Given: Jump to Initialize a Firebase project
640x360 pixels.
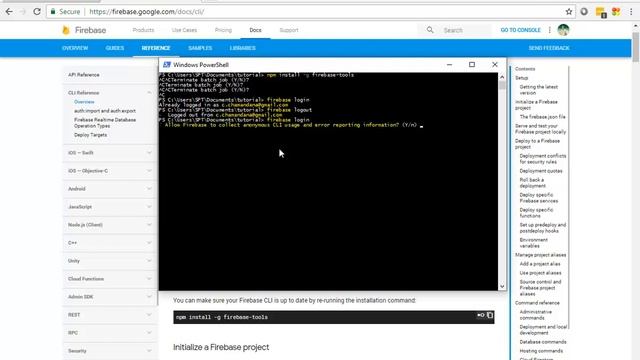Looking at the screenshot, I should point(536,105).
